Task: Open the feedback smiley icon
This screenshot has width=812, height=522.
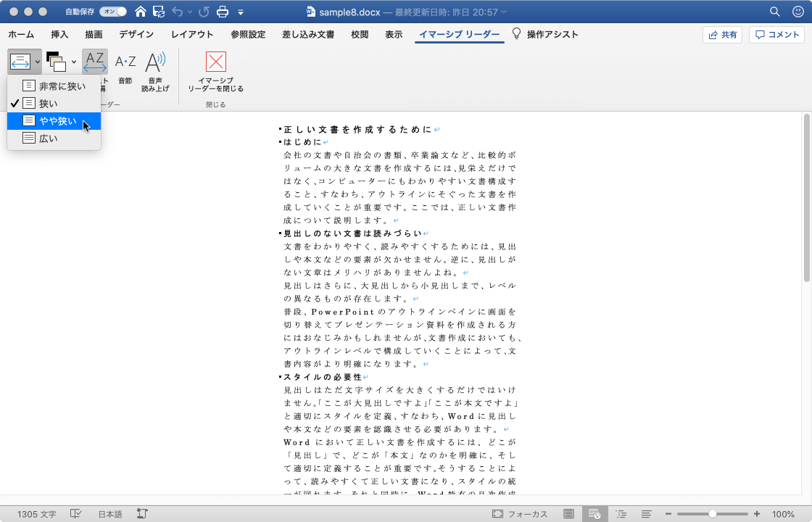Action: 798,12
